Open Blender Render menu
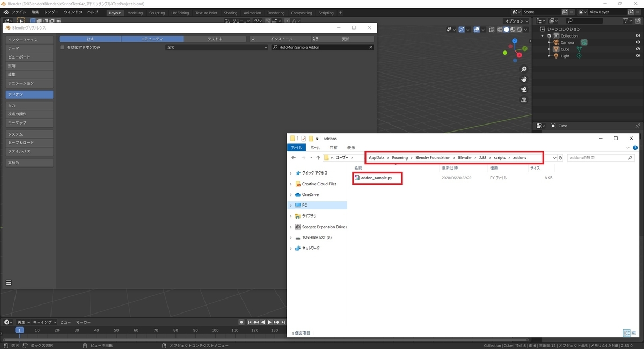Screen dimensions: 644x349 [52, 12]
